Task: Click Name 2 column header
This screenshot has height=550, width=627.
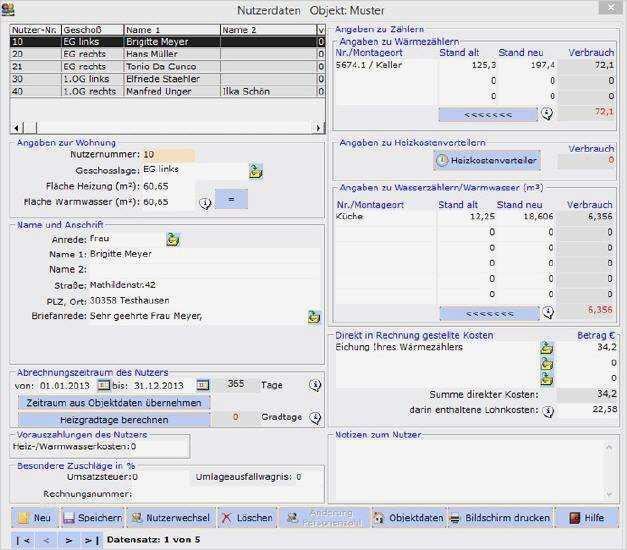Action: 268,30
